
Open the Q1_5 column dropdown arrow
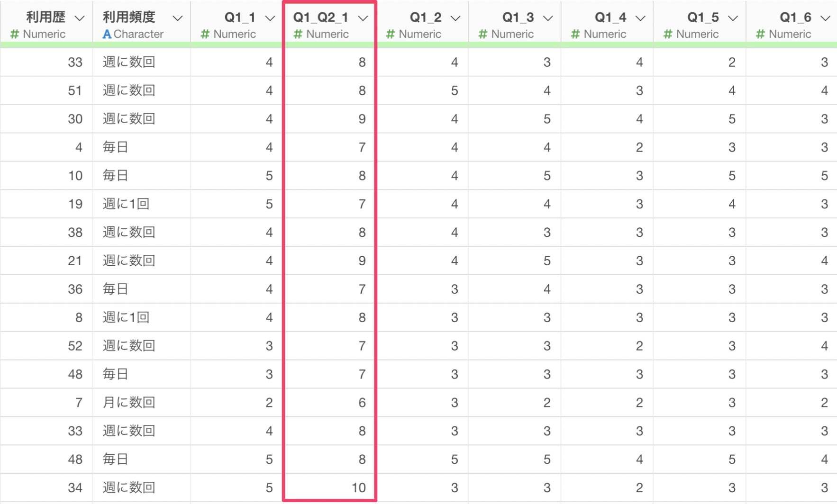733,18
